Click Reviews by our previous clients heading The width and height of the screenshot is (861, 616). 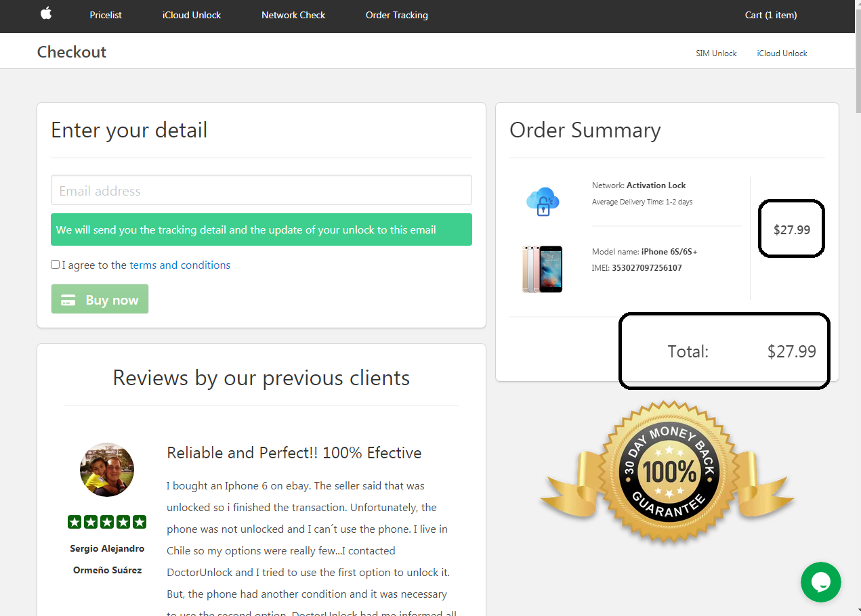coord(261,378)
